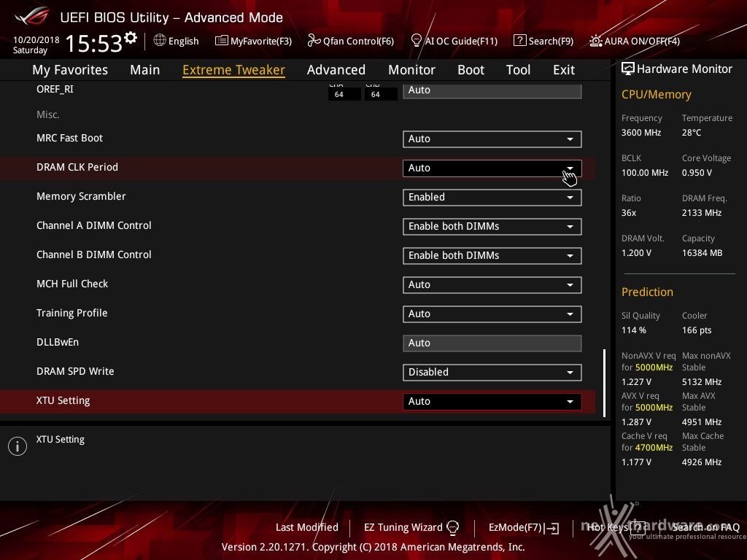Open MCH Full Check dropdown
Screen dimensions: 747x560
[492, 285]
